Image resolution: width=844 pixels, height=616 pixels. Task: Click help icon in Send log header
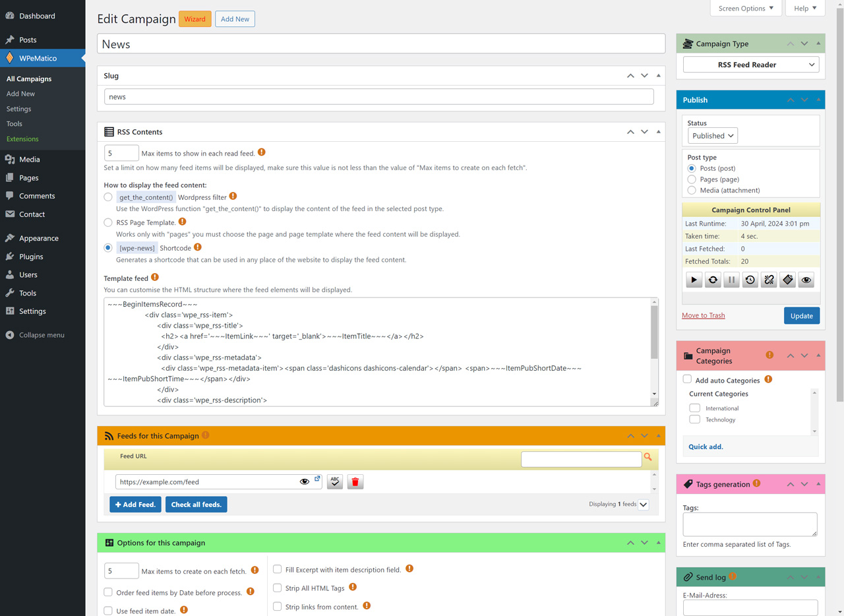coord(733,576)
